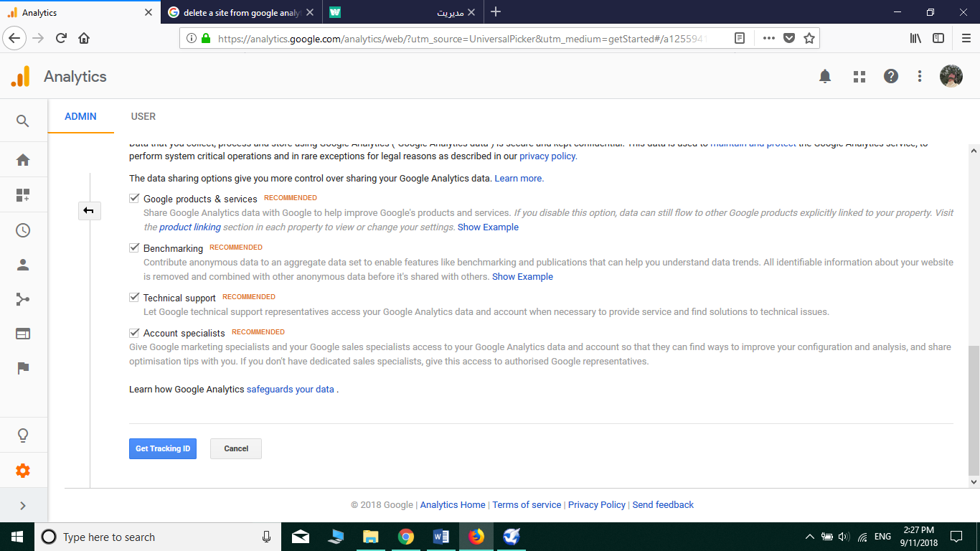This screenshot has height=551, width=980.
Task: Select the ADMIN tab
Action: click(x=80, y=116)
